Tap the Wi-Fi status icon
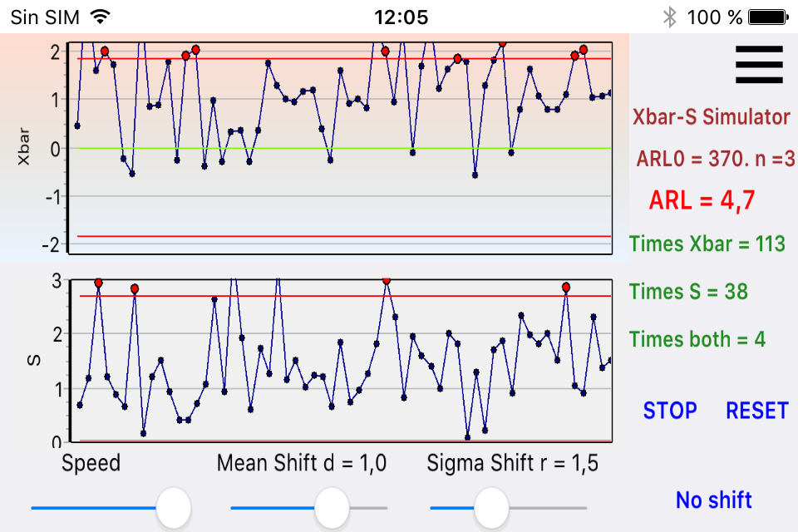 pos(101,17)
